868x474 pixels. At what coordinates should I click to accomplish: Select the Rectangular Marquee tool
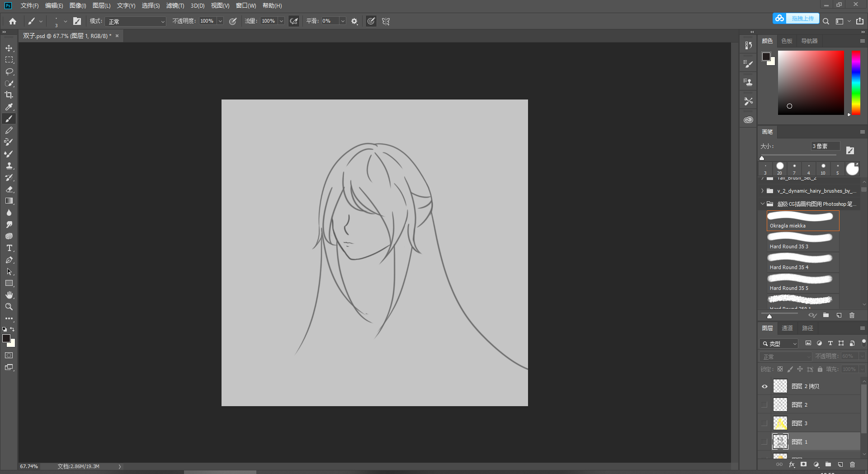tap(9, 60)
